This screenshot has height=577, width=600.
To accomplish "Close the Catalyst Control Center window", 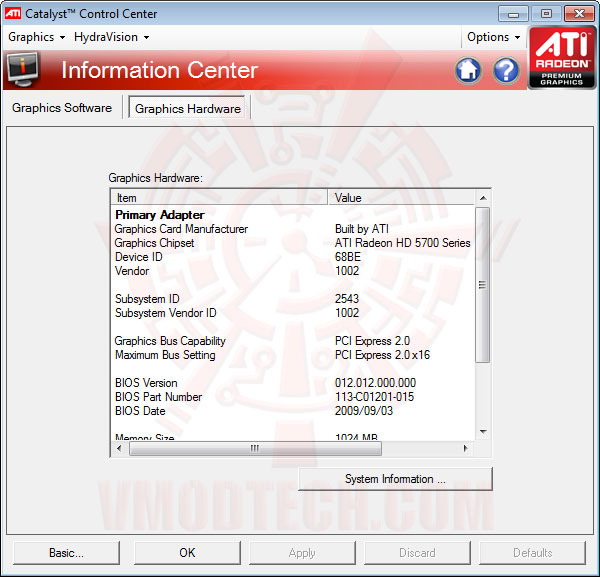I will tap(579, 14).
